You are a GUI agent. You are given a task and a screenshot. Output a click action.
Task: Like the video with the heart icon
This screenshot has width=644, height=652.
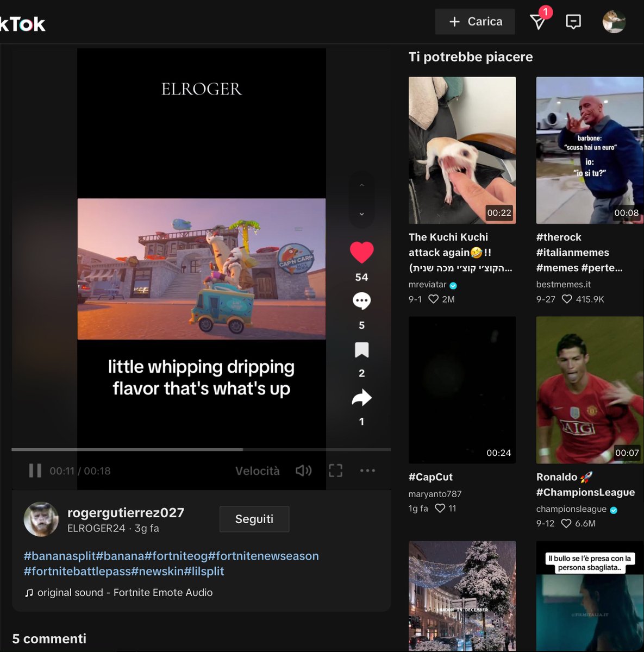point(362,252)
